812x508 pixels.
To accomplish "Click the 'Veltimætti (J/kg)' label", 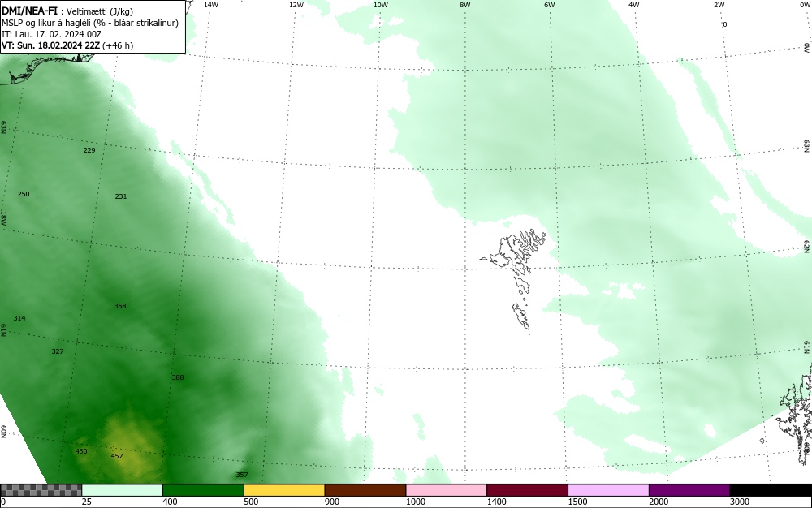I will tap(99, 11).
